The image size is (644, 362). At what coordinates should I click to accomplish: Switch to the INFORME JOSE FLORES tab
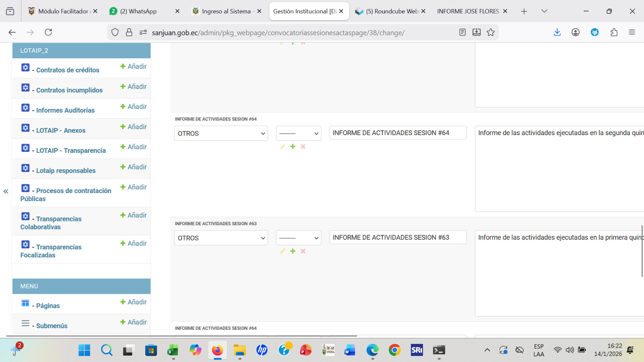(x=468, y=11)
